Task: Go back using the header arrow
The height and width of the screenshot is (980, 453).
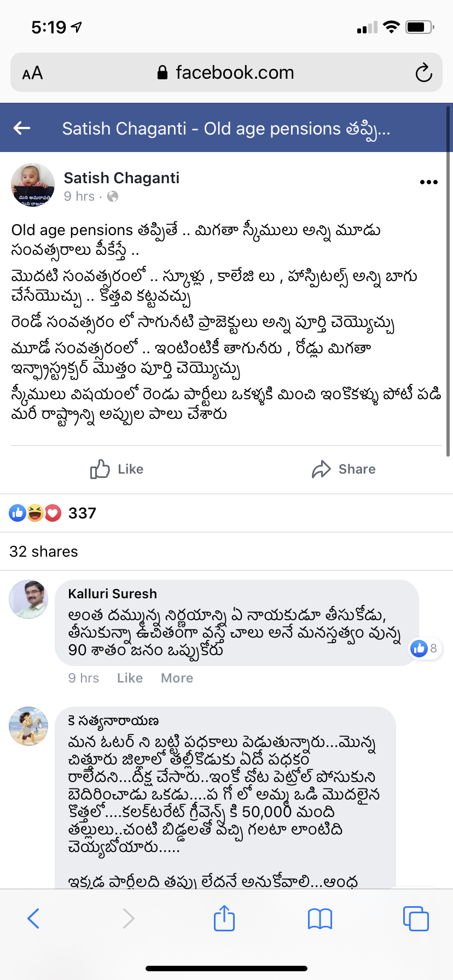Action: [x=22, y=128]
